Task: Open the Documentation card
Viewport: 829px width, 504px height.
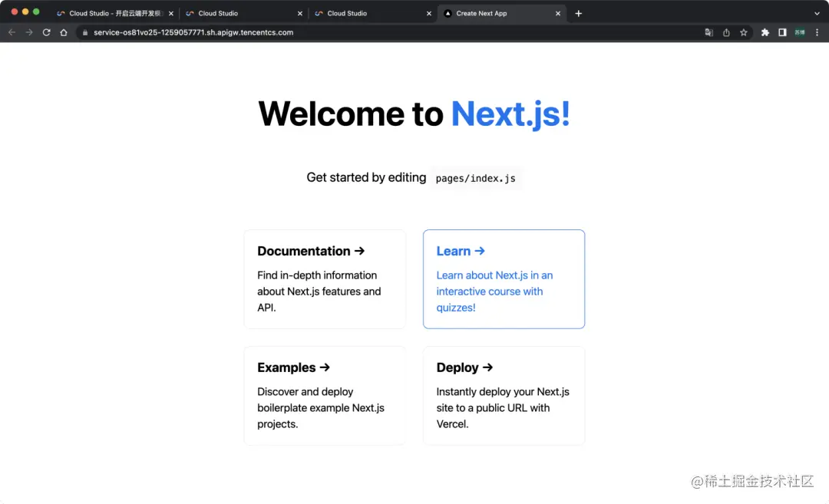Action: pyautogui.click(x=325, y=279)
